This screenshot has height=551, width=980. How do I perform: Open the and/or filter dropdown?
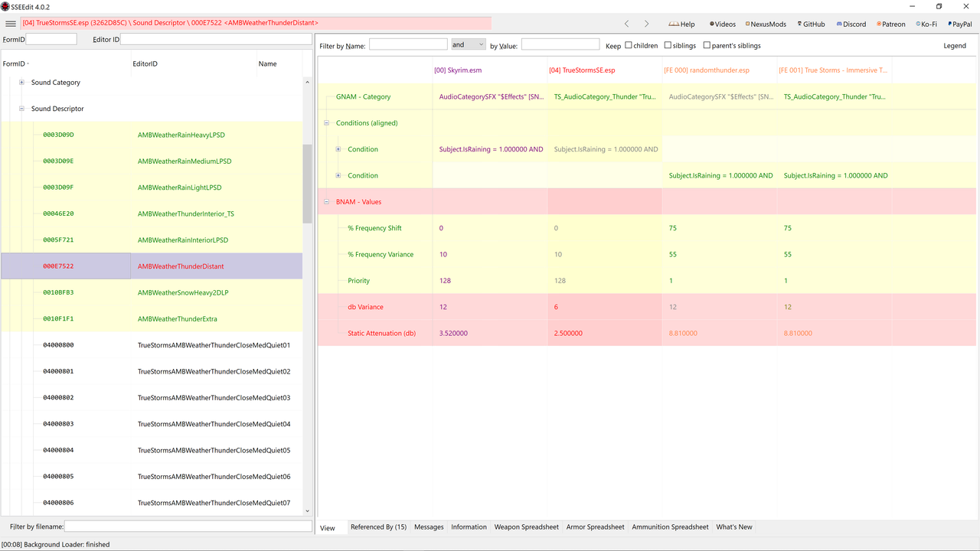pyautogui.click(x=468, y=45)
